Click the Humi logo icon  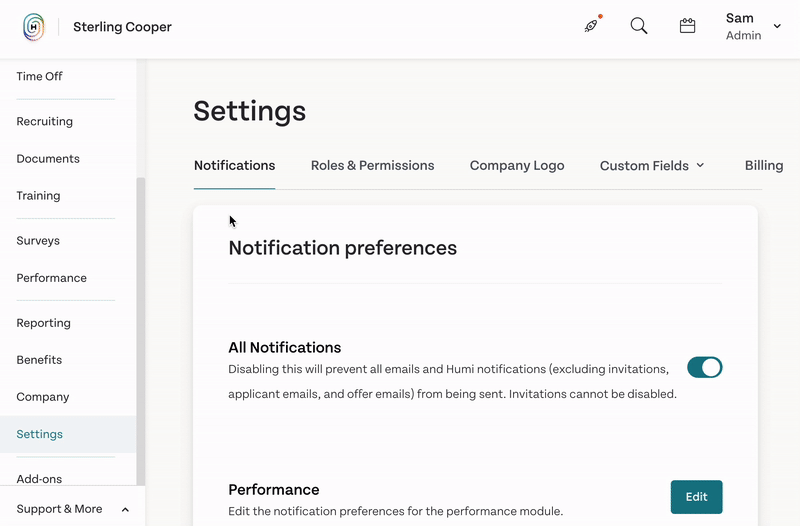click(x=34, y=27)
